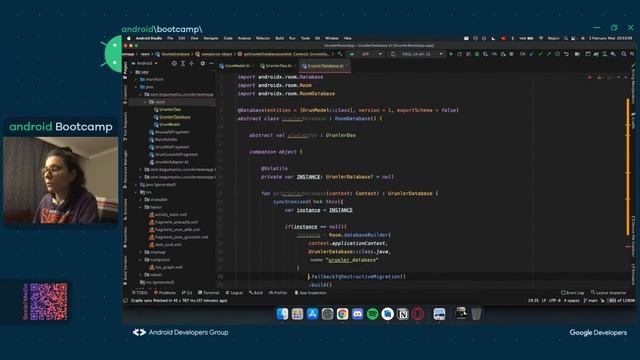Click the Search Everywhere magnifier icon
This screenshot has height=360, width=640.
(x=624, y=54)
